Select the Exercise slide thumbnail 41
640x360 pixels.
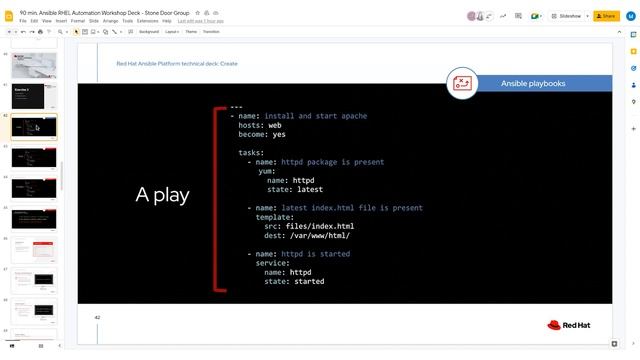(34, 96)
